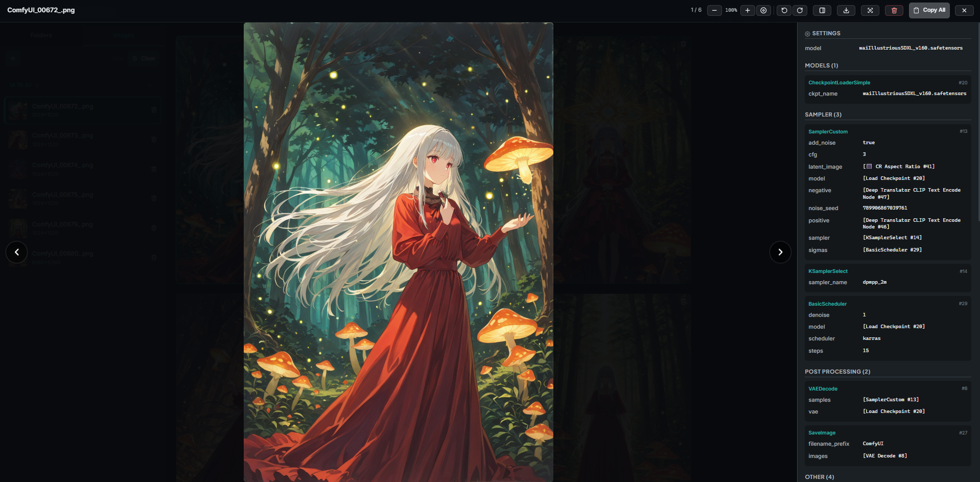Click sampler_name value dpmpp_2m
The image size is (980, 482).
click(x=875, y=282)
